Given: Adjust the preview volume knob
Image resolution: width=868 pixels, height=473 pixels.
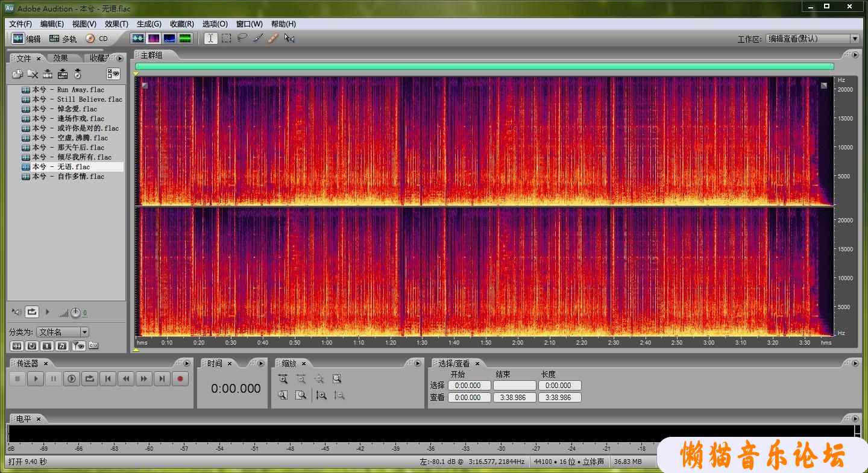Looking at the screenshot, I should pos(75,313).
